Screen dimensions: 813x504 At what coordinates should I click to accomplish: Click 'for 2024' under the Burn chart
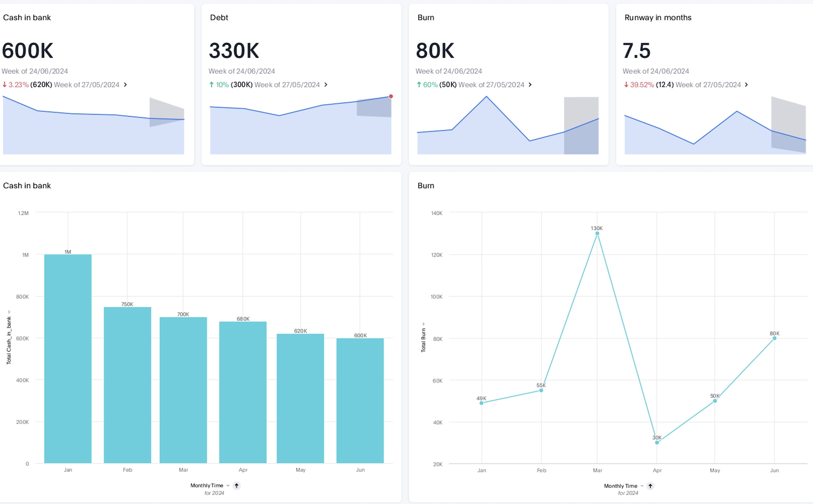(628, 493)
